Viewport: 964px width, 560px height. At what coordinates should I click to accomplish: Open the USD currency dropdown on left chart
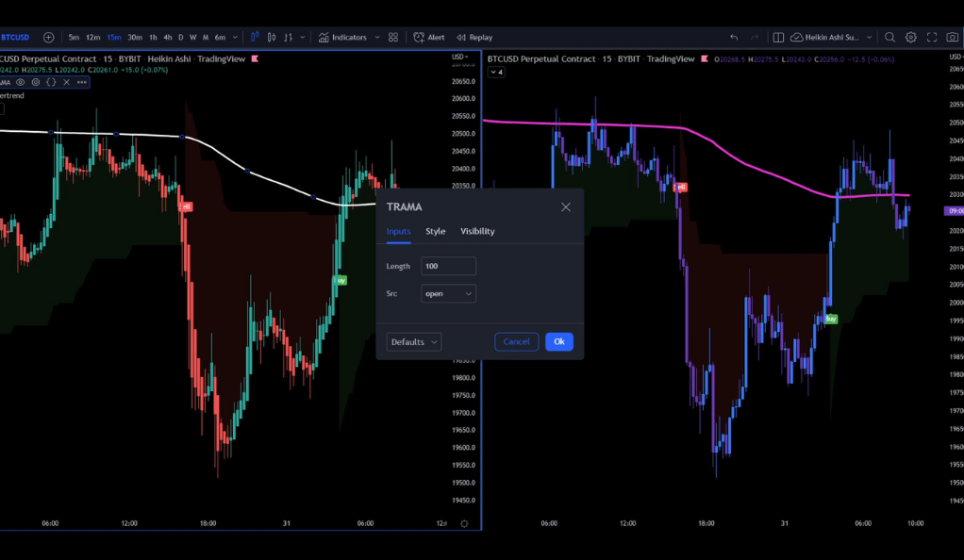pyautogui.click(x=460, y=58)
